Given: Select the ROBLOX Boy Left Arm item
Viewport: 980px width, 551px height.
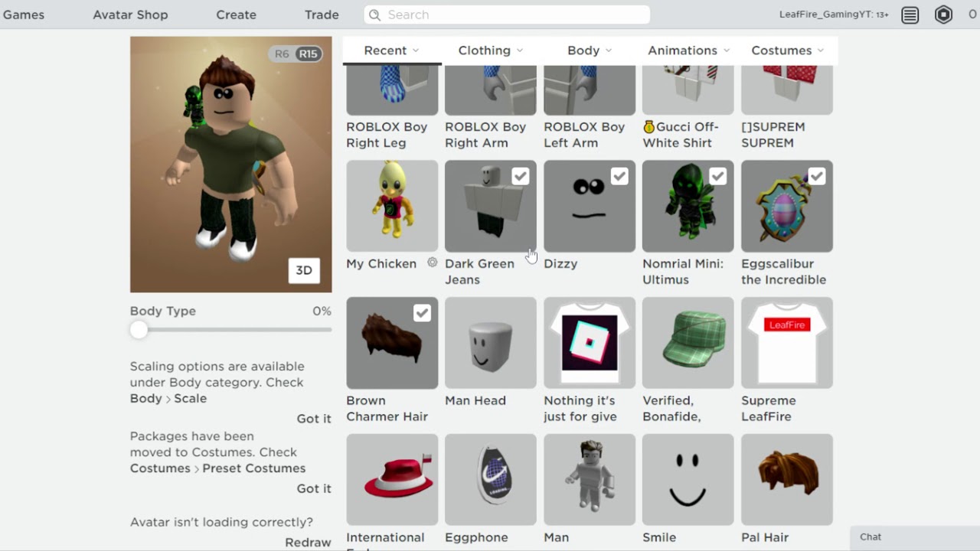Looking at the screenshot, I should [590, 90].
